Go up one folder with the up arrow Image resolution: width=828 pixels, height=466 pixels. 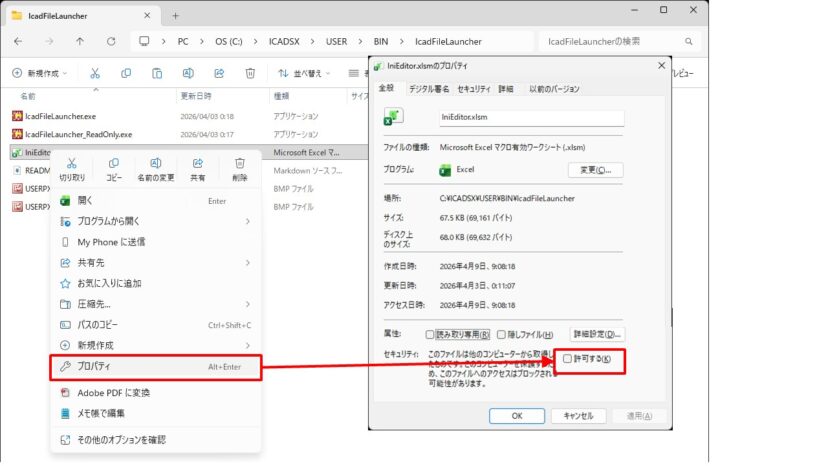80,41
